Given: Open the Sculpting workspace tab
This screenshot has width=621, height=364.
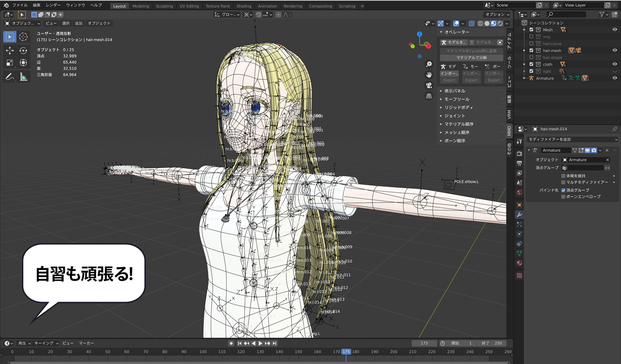Looking at the screenshot, I should (164, 6).
